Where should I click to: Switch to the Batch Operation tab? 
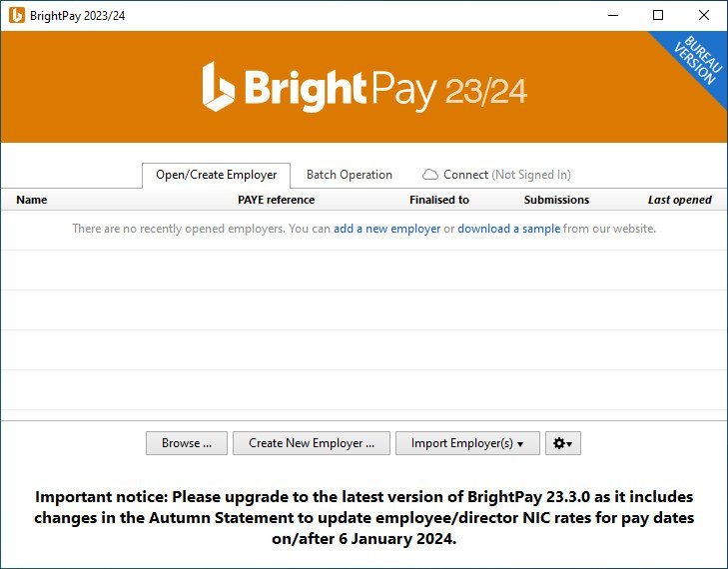click(x=350, y=175)
